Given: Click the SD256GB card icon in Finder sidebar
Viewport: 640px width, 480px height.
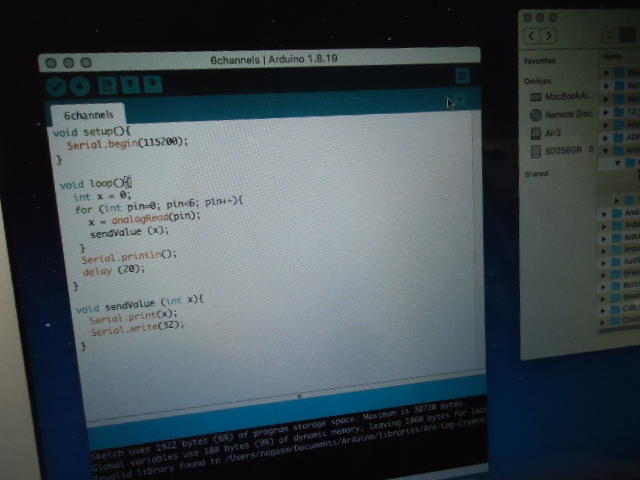Looking at the screenshot, I should tap(536, 152).
